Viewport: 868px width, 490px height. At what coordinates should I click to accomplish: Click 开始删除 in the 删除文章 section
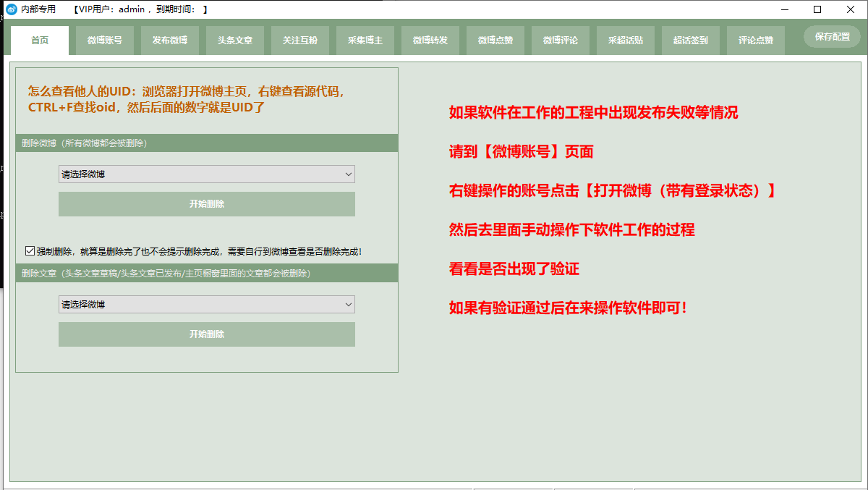(206, 334)
